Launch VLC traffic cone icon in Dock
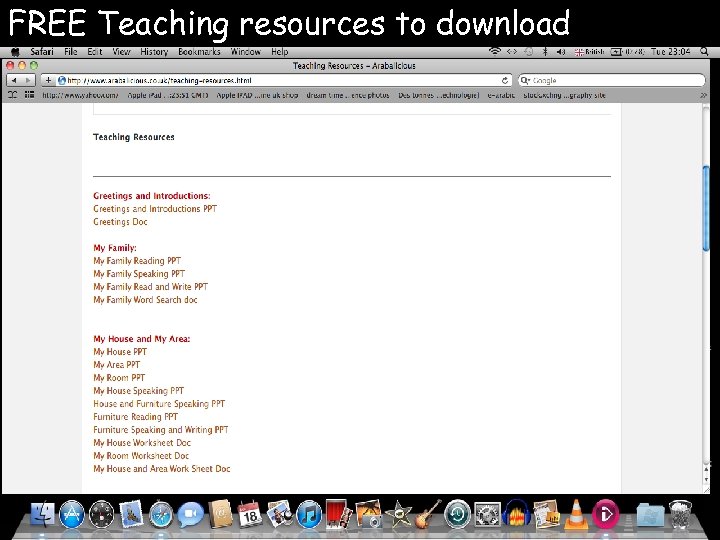720x540 pixels. click(x=576, y=514)
